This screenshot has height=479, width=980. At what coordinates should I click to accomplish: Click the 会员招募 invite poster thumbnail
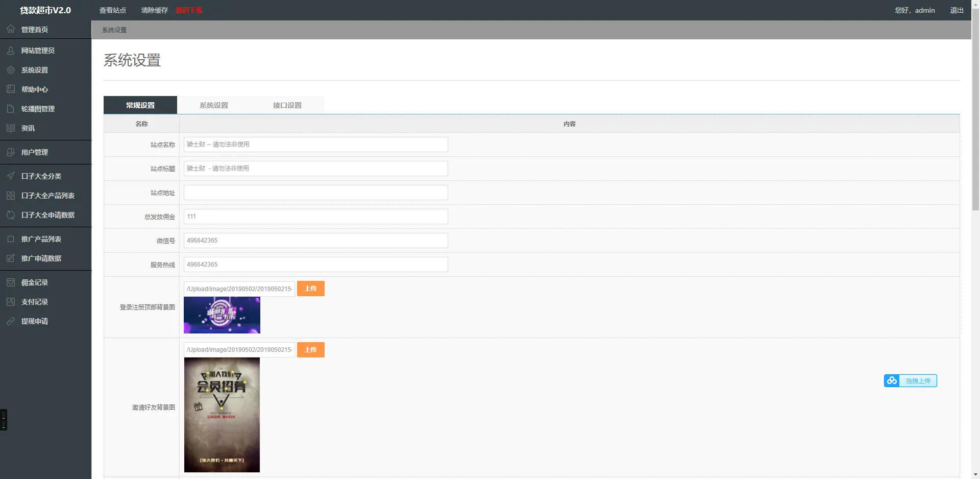pos(222,415)
